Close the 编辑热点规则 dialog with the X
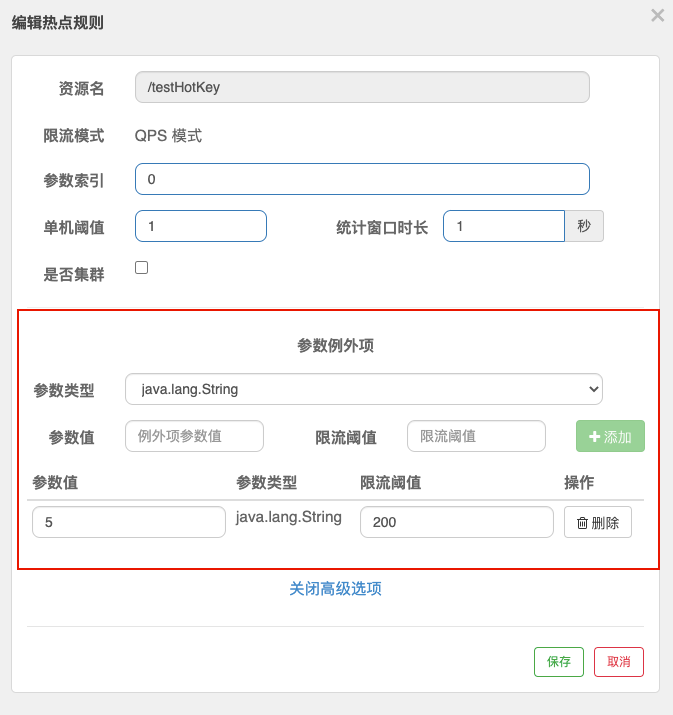The image size is (673, 715). (657, 16)
